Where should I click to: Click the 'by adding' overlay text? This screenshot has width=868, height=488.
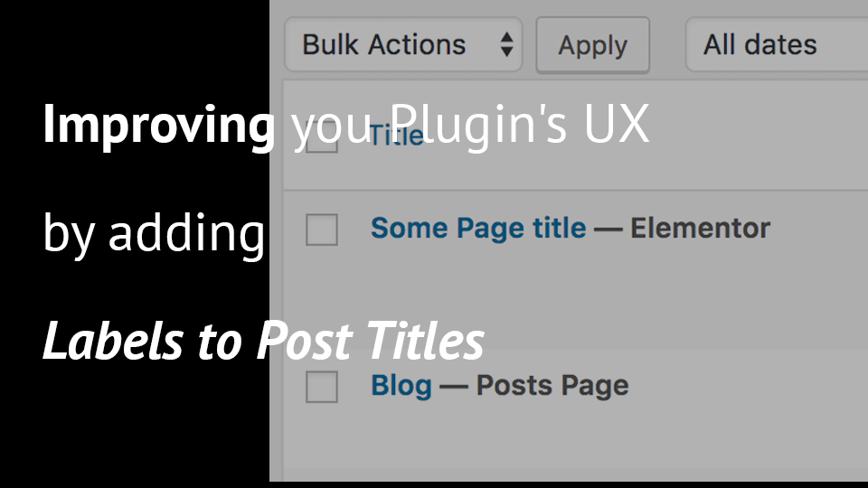[154, 233]
